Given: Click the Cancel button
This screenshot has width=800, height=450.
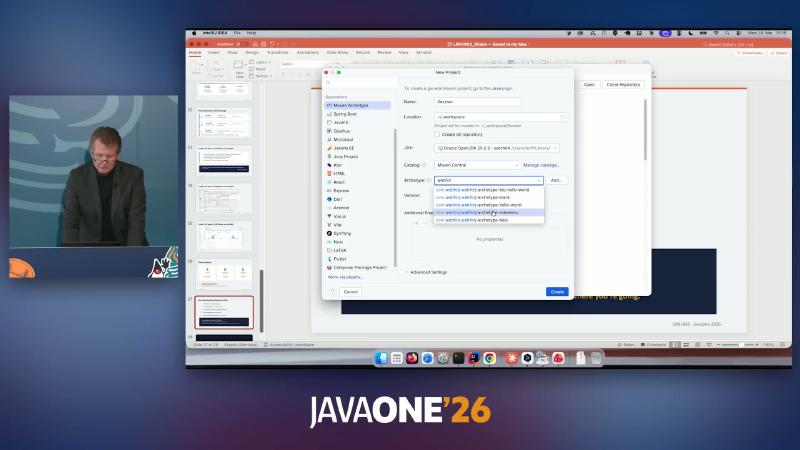Looking at the screenshot, I should (351, 292).
